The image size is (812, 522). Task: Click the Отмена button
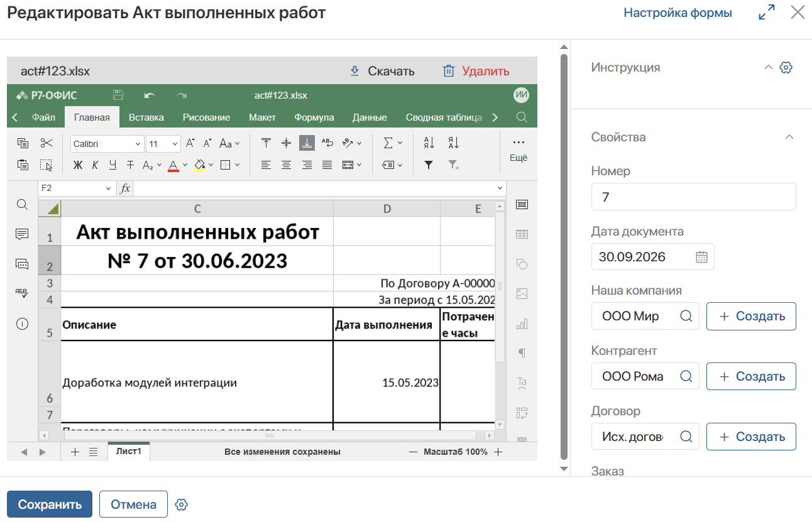(x=133, y=504)
